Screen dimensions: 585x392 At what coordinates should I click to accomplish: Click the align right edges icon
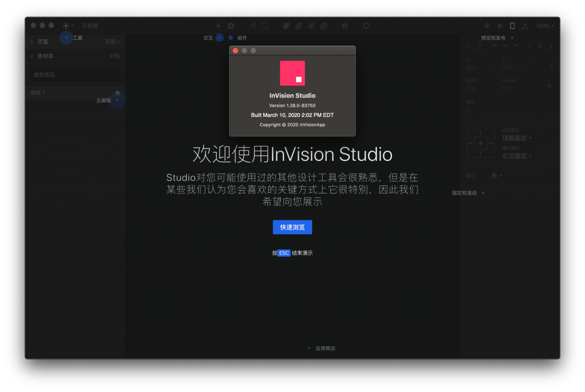(x=516, y=46)
